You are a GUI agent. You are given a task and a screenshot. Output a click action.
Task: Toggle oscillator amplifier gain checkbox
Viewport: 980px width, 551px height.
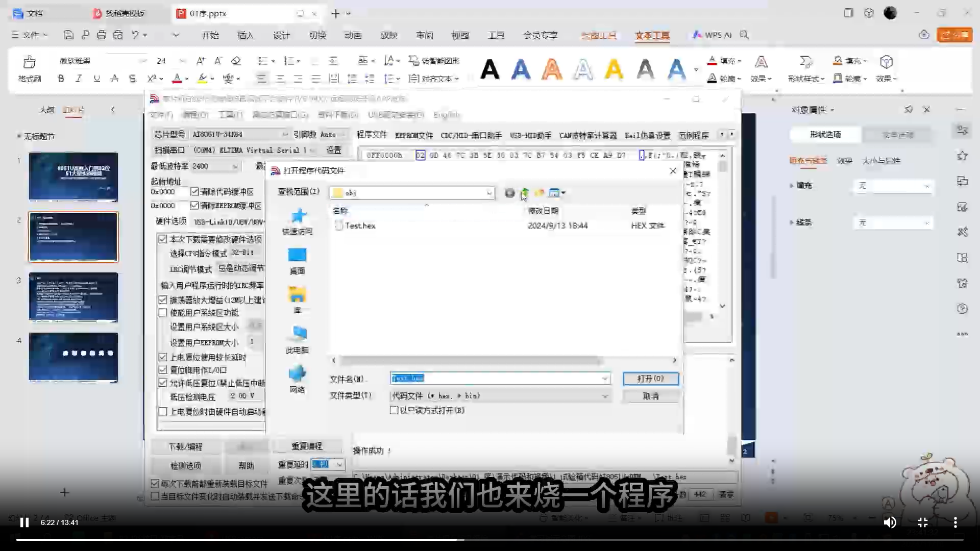(163, 299)
